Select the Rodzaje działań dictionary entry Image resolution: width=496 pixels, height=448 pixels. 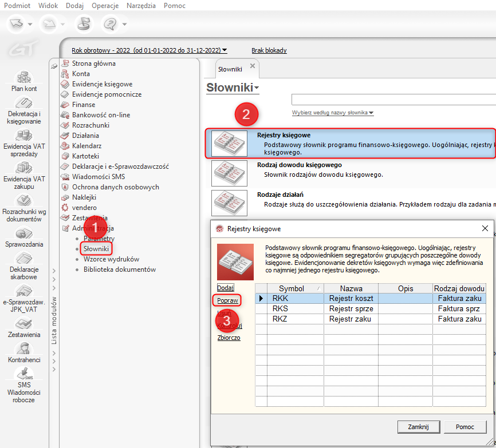tap(351, 203)
